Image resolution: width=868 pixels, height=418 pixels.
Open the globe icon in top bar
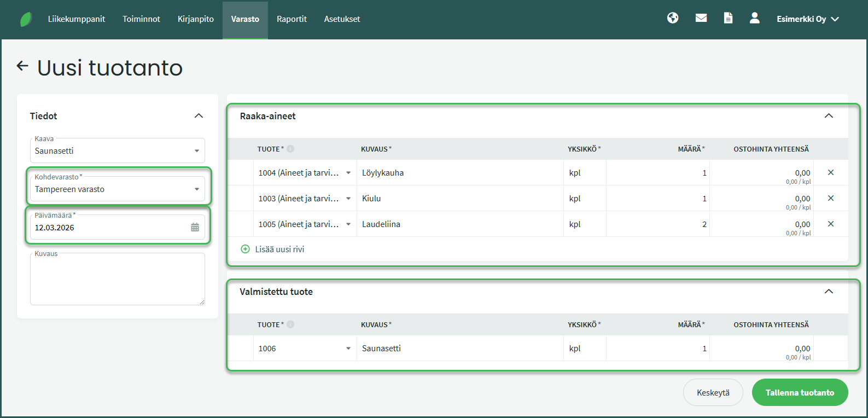[x=673, y=18]
